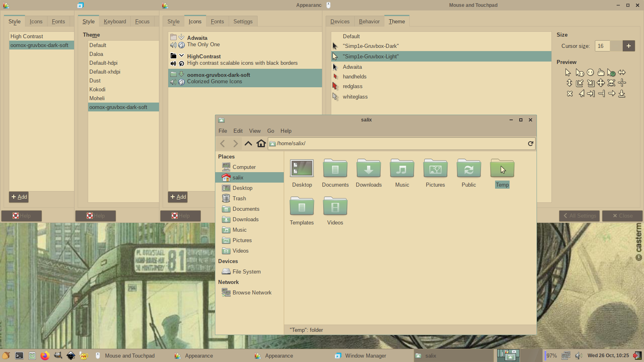This screenshot has height=362, width=644.
Task: Select Browse Network in sidebar
Action: 250,292
